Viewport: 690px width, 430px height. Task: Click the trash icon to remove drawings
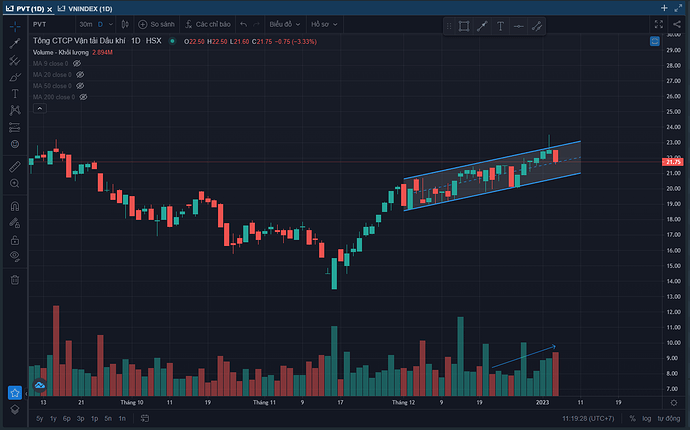[15, 279]
